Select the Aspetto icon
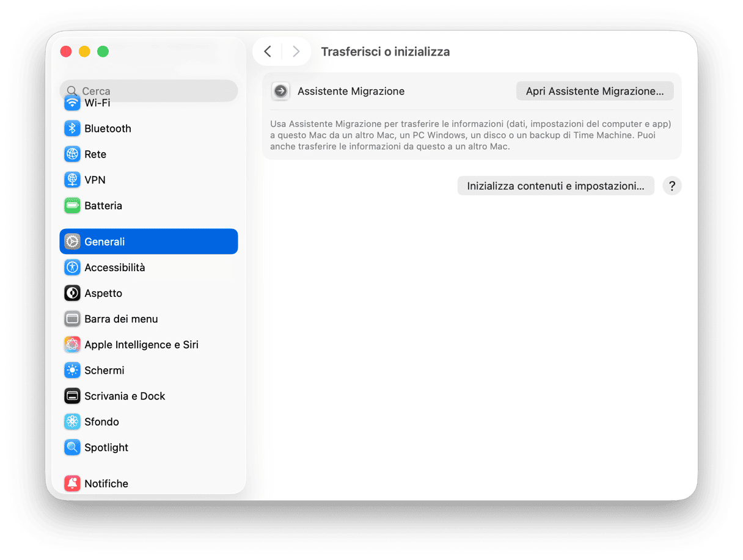Viewport: 743px width, 560px height. pos(72,293)
